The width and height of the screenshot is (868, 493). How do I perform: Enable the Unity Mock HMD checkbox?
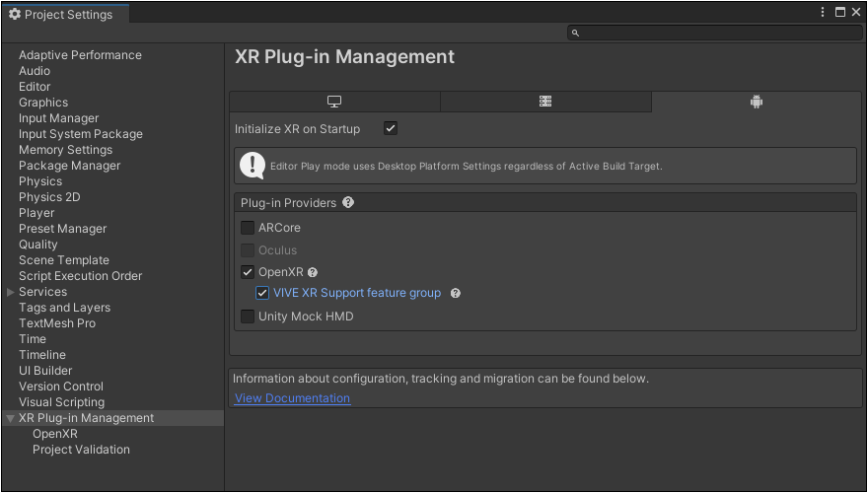(248, 317)
